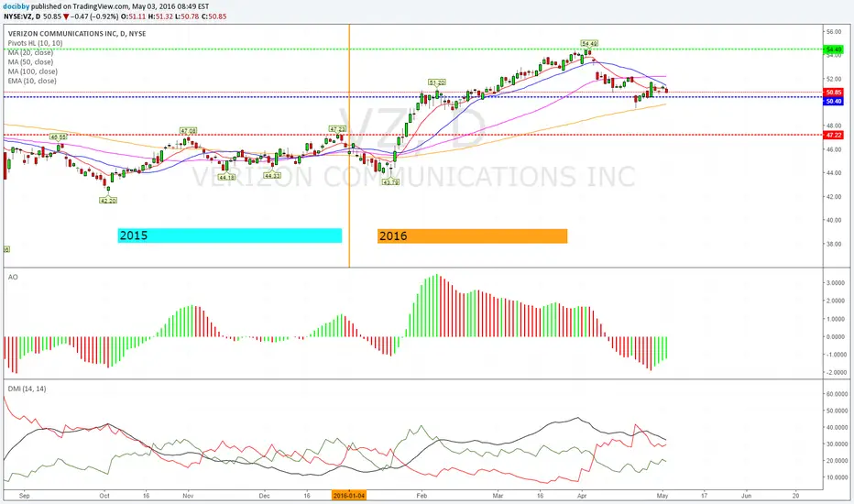This screenshot has width=854, height=504.
Task: Click the 43.79 pivot low label
Action: 391,182
